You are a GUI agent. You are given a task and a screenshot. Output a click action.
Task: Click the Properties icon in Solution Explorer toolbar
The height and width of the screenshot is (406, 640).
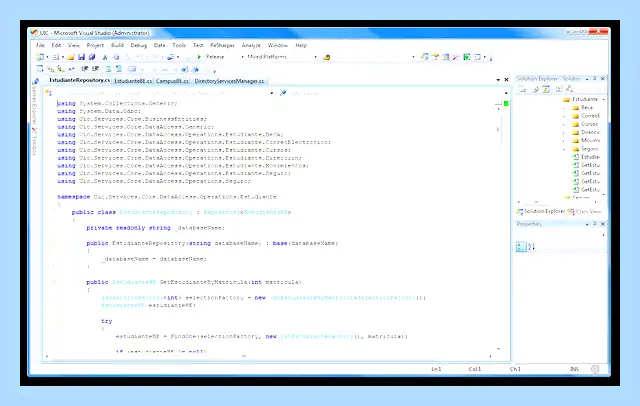tap(522, 89)
